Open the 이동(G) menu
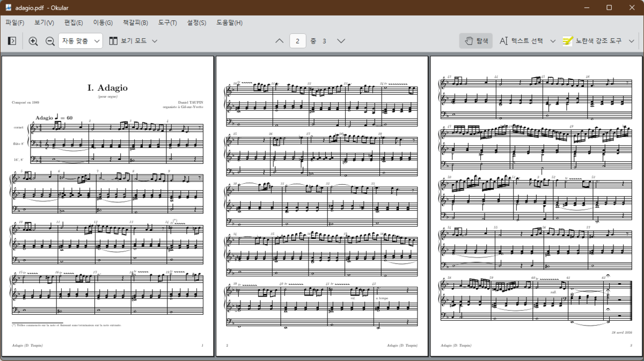 coord(103,23)
